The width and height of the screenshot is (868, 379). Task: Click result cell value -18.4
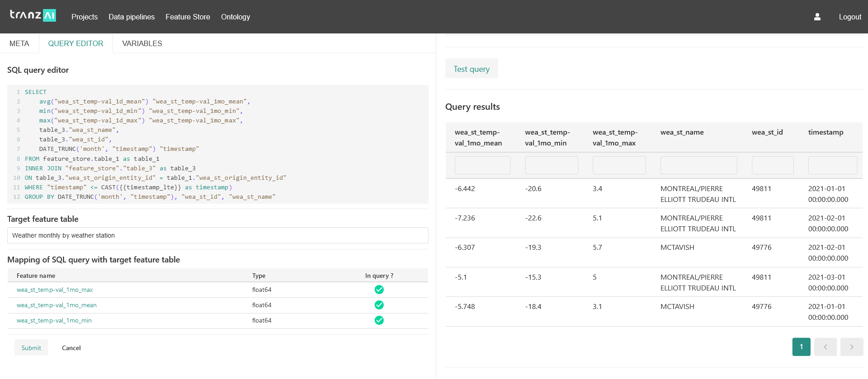[x=533, y=307]
